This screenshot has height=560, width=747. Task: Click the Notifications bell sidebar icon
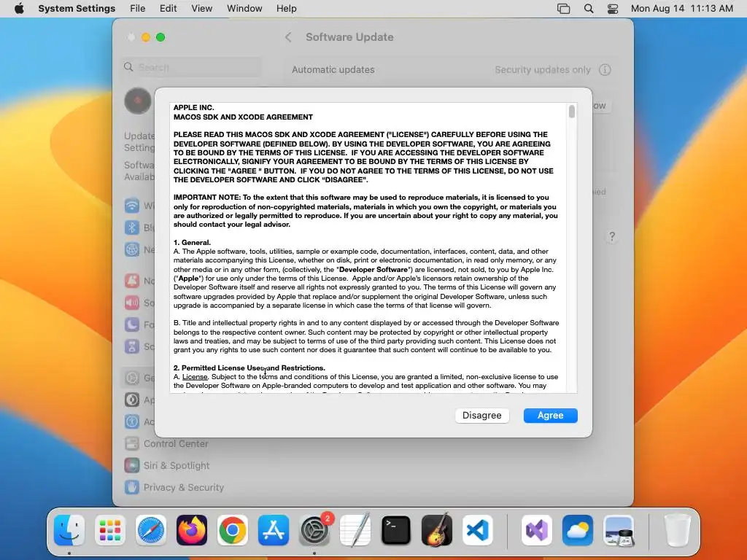tap(132, 281)
